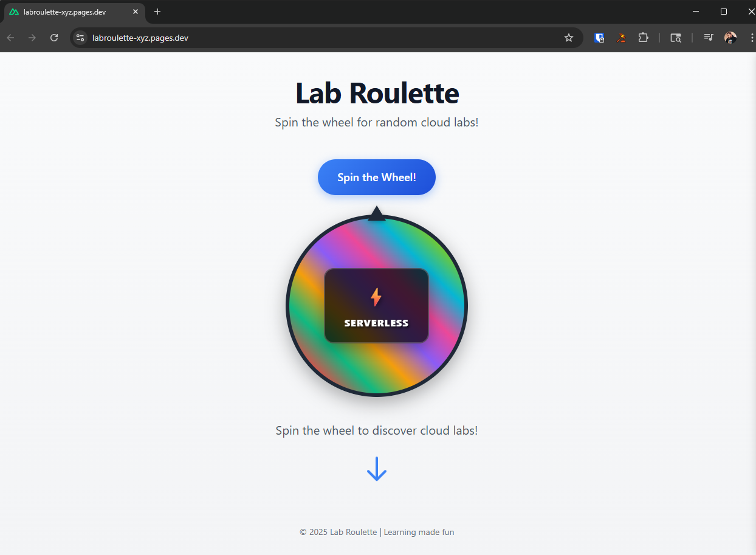Close the labroulette browser tab
The image size is (756, 555).
[x=136, y=11]
